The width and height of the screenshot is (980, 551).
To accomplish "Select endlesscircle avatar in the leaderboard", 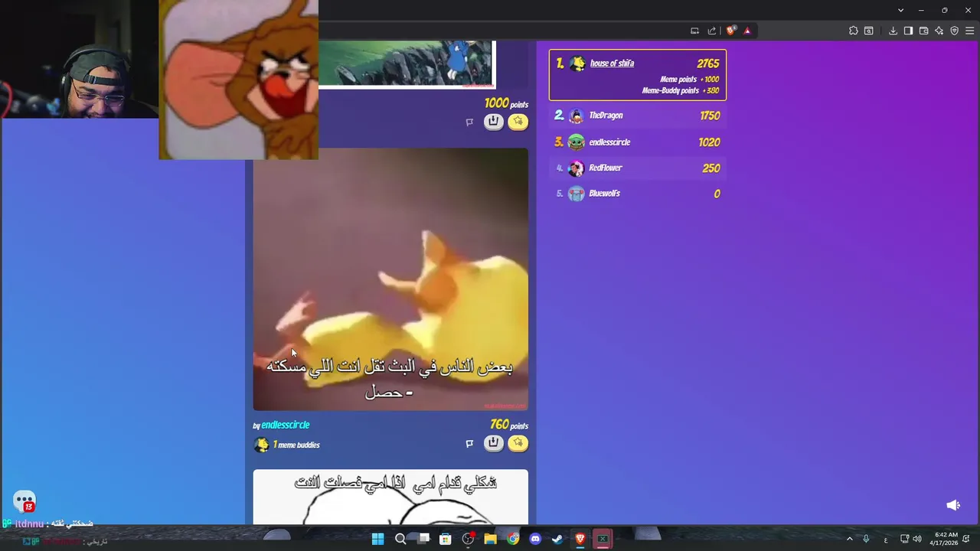I will [x=577, y=142].
